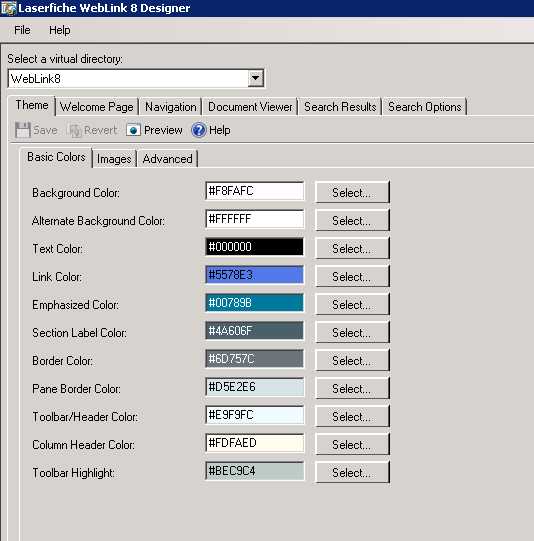Viewport: 534px width, 541px height.
Task: Click Select button for Emphasized Color
Action: point(352,304)
